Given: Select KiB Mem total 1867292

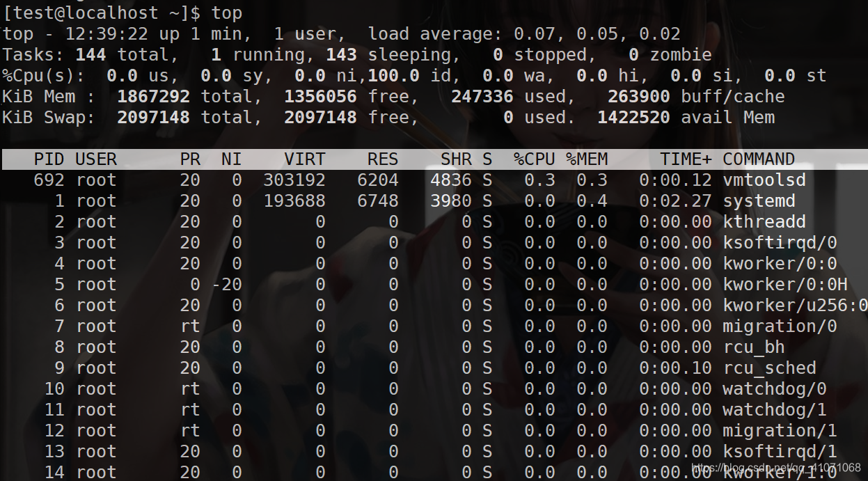Looking at the screenshot, I should tap(154, 97).
